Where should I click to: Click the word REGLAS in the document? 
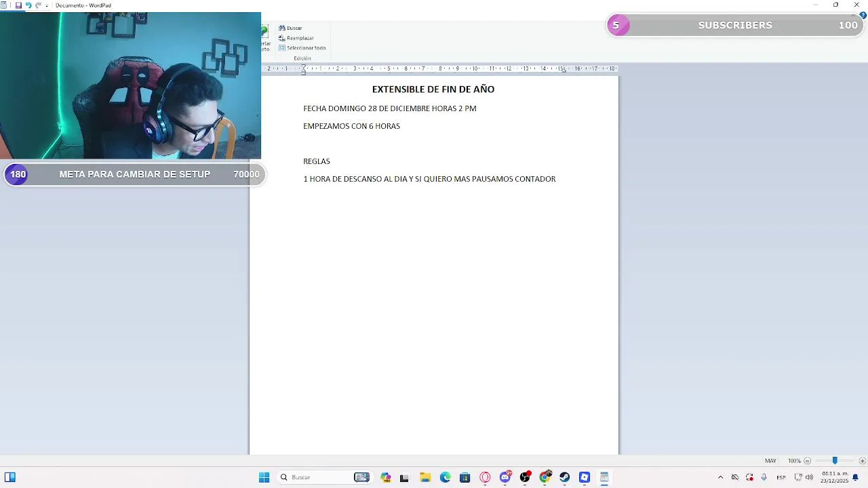[x=317, y=161]
